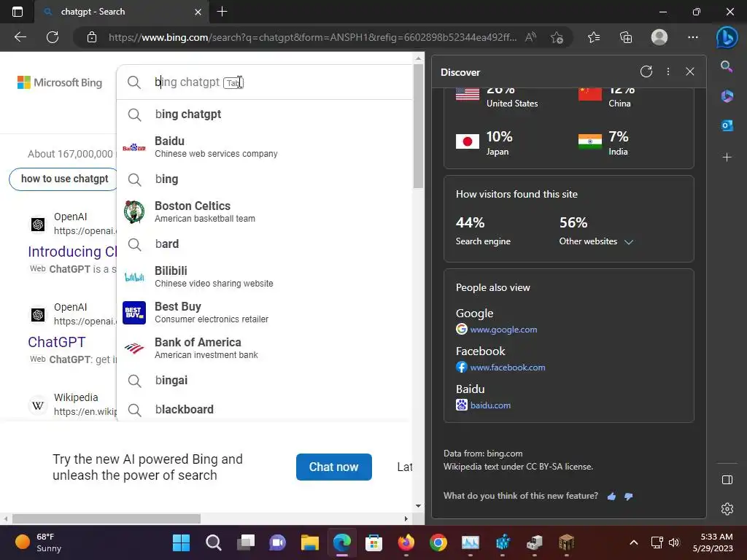Viewport: 747px width, 560px height.
Task: Click the scroll down arrow
Action: (x=418, y=506)
